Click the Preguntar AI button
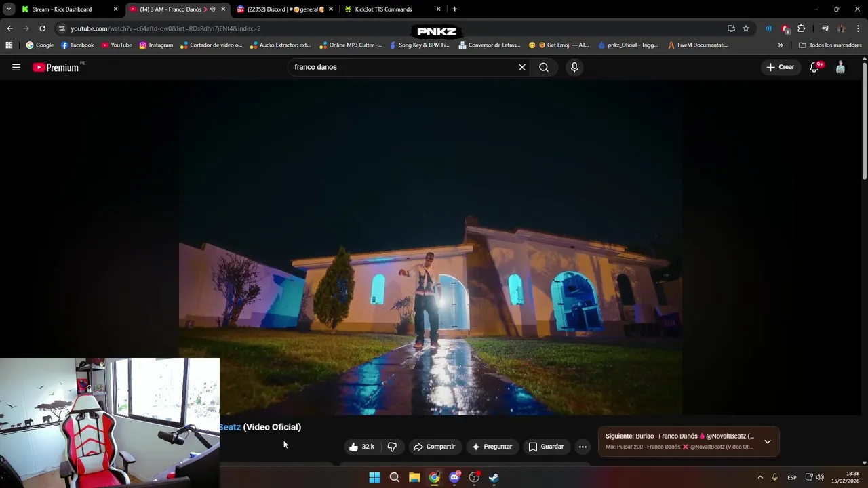This screenshot has height=488, width=868. click(x=492, y=447)
